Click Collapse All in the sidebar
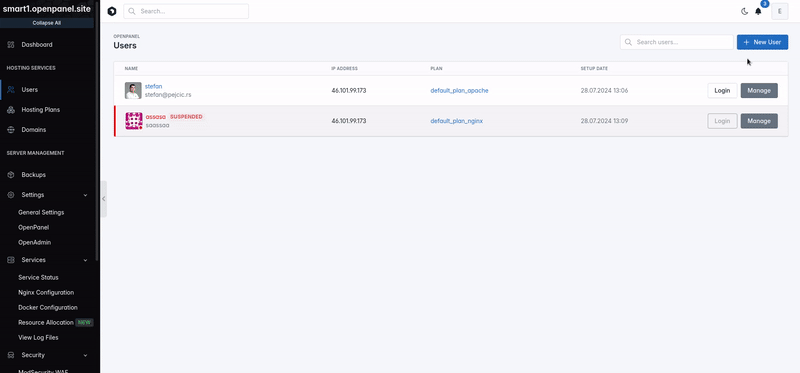Viewport: 800px width, 373px height. click(x=46, y=23)
